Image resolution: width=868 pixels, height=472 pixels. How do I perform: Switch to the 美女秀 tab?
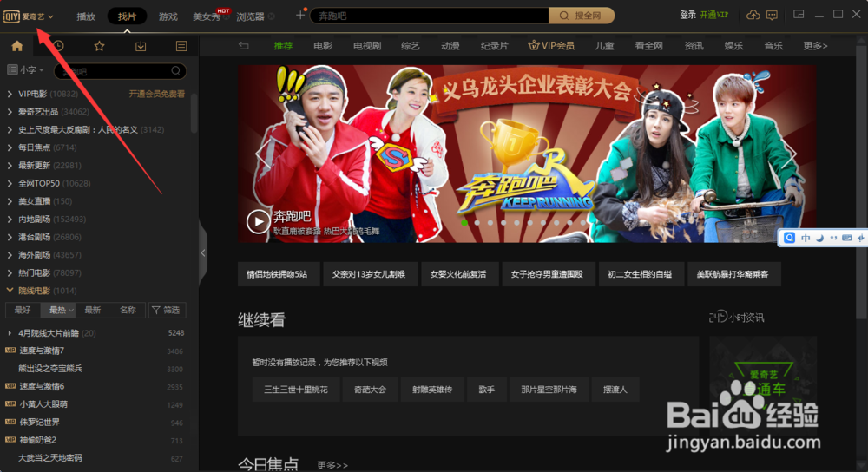tap(206, 16)
